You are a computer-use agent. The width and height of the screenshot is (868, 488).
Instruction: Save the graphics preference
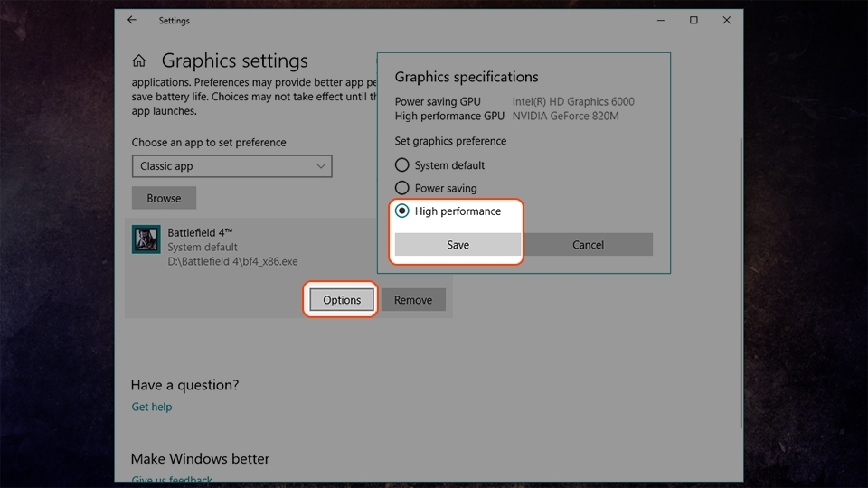coord(458,245)
